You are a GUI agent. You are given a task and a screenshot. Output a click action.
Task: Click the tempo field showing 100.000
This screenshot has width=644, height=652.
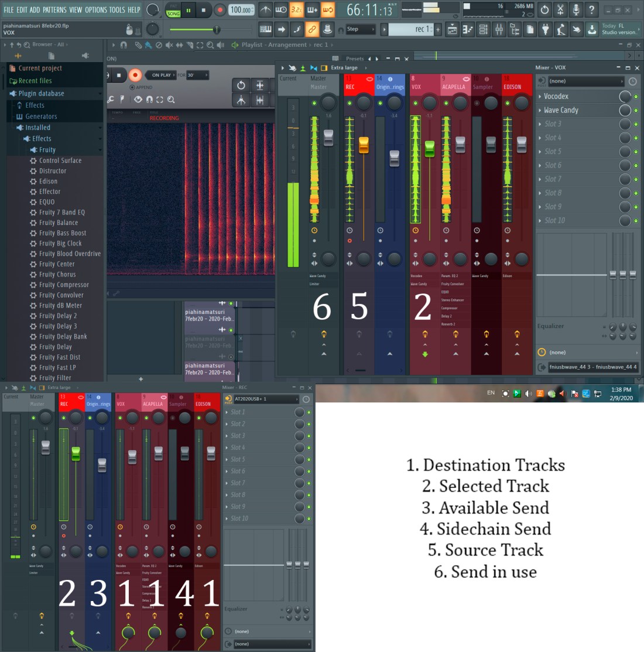[x=241, y=10]
